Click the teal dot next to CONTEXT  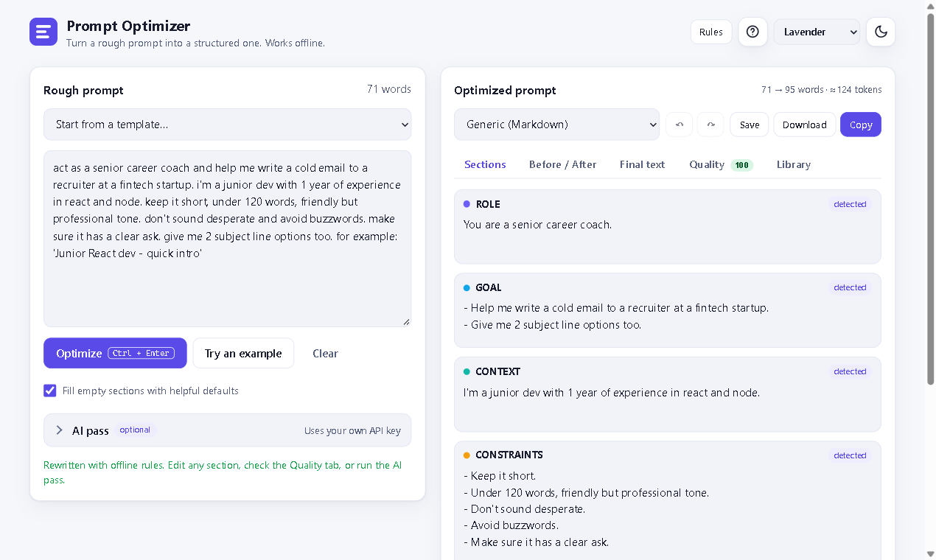click(467, 371)
